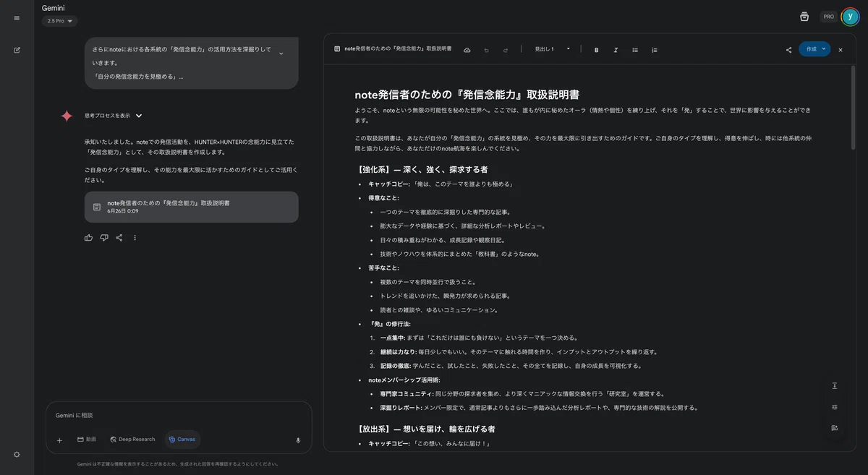Click the heading 【強化系】— 深く、強く、探求する者
Image resolution: width=868 pixels, height=475 pixels.
tap(421, 169)
